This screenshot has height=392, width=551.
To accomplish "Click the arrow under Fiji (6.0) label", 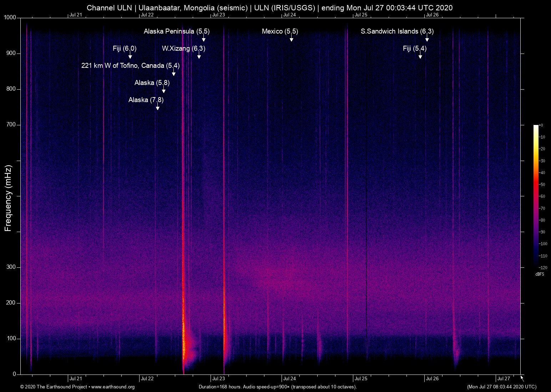I will pyautogui.click(x=130, y=56).
